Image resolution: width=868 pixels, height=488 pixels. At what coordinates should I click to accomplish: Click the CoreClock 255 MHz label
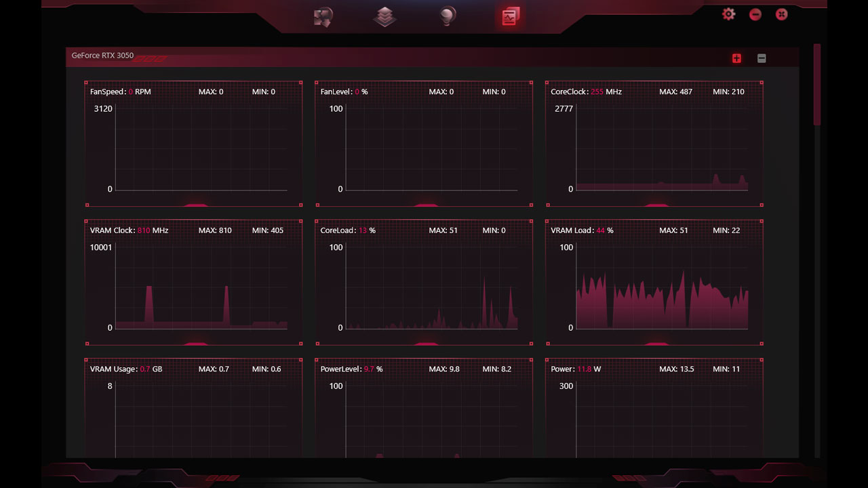tap(586, 91)
